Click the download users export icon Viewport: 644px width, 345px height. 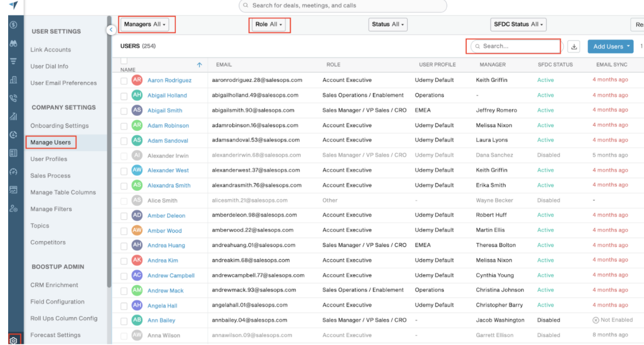(x=574, y=46)
